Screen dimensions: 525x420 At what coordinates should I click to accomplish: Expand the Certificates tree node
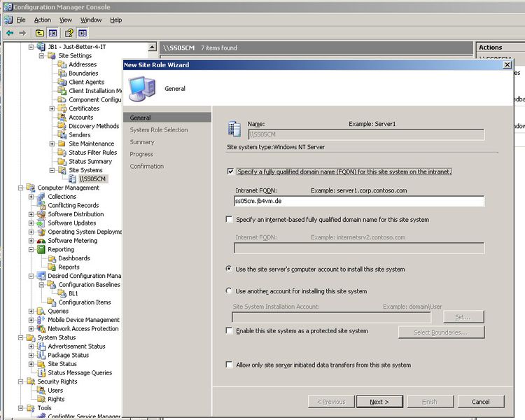(x=52, y=108)
